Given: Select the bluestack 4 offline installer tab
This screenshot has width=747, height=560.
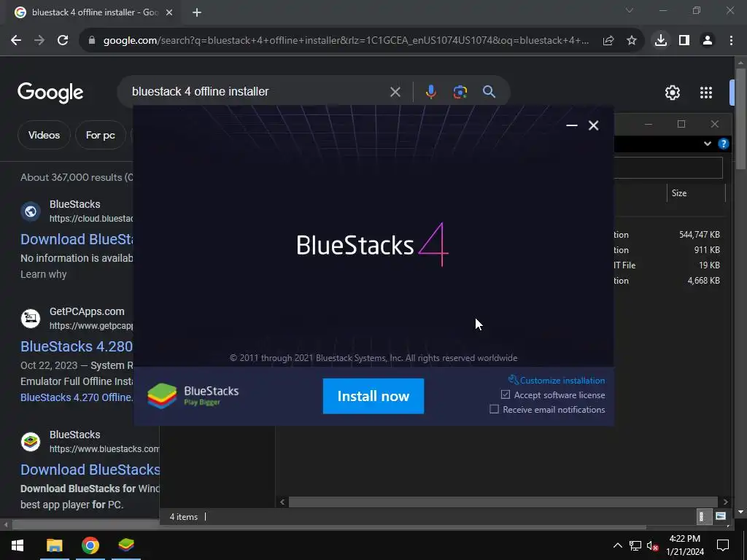Looking at the screenshot, I should click(94, 12).
